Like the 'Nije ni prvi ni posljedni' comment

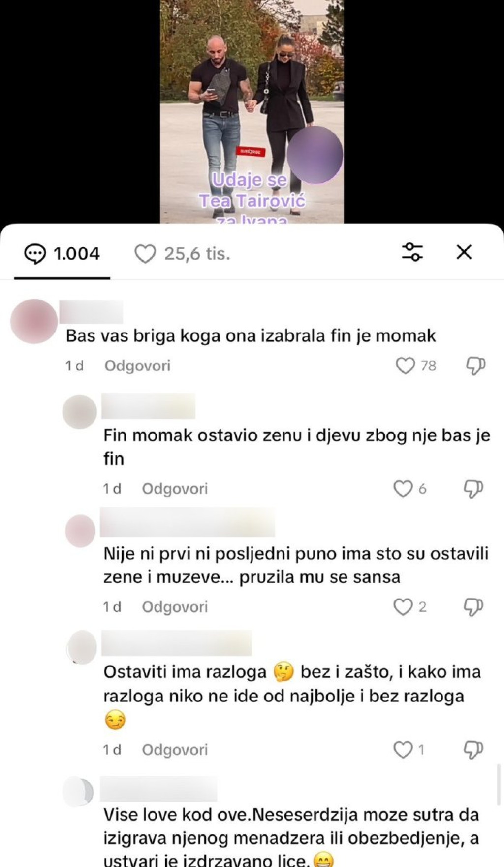click(403, 607)
